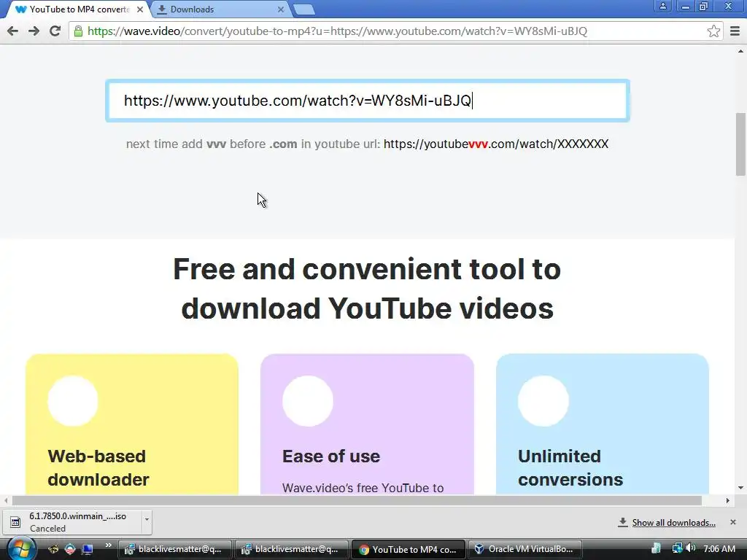Click the leftmost system tray device icon
The width and height of the screenshot is (747, 560).
pyautogui.click(x=656, y=548)
